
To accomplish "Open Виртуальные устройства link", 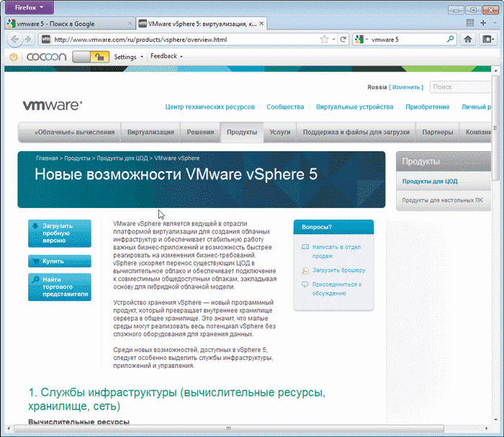I will pos(354,107).
